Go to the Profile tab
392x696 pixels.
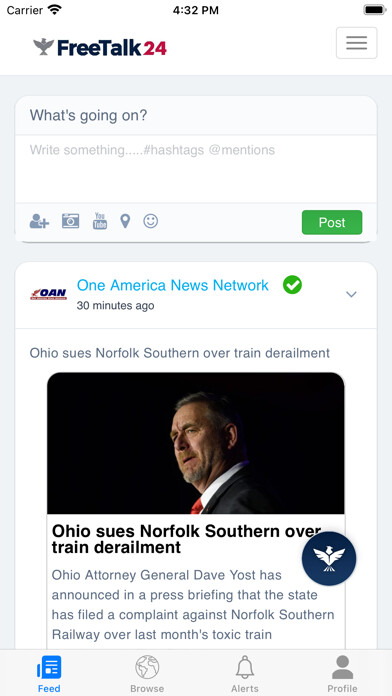click(342, 674)
